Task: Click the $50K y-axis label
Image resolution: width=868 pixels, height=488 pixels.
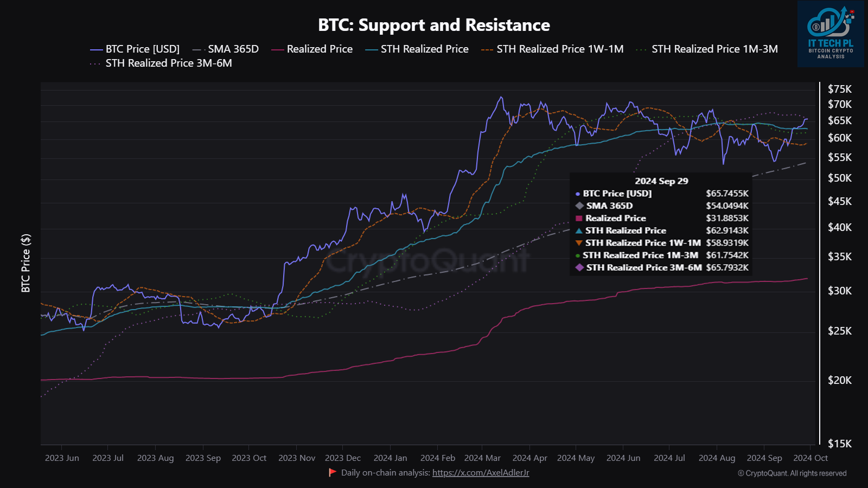Action: point(840,178)
